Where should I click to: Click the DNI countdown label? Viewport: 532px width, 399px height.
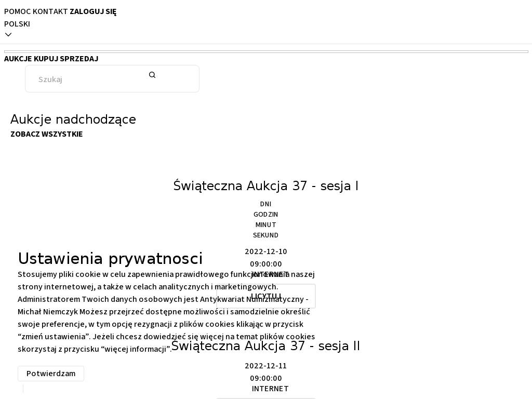(265, 204)
